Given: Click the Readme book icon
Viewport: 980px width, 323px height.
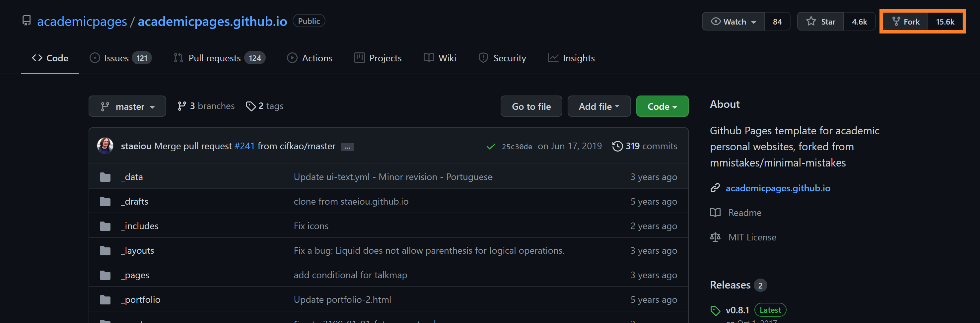Looking at the screenshot, I should pyautogui.click(x=715, y=213).
